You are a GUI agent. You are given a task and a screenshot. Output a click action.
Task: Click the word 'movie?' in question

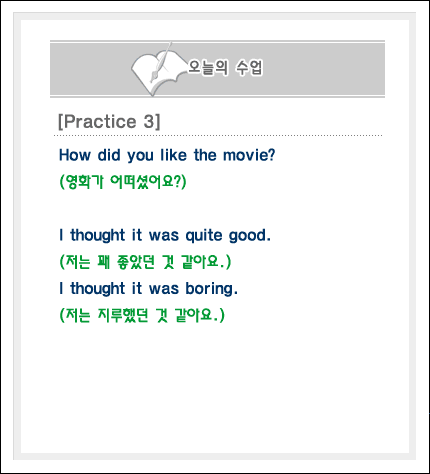[x=249, y=155]
